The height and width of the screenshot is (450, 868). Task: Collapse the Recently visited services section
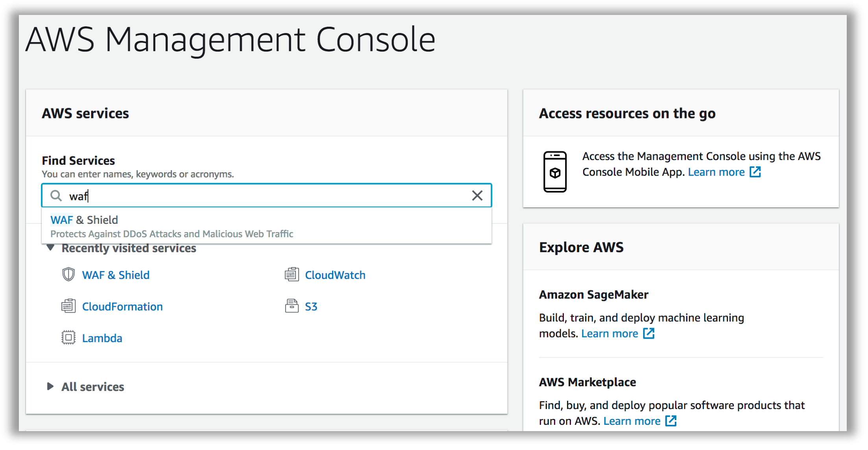click(x=50, y=248)
